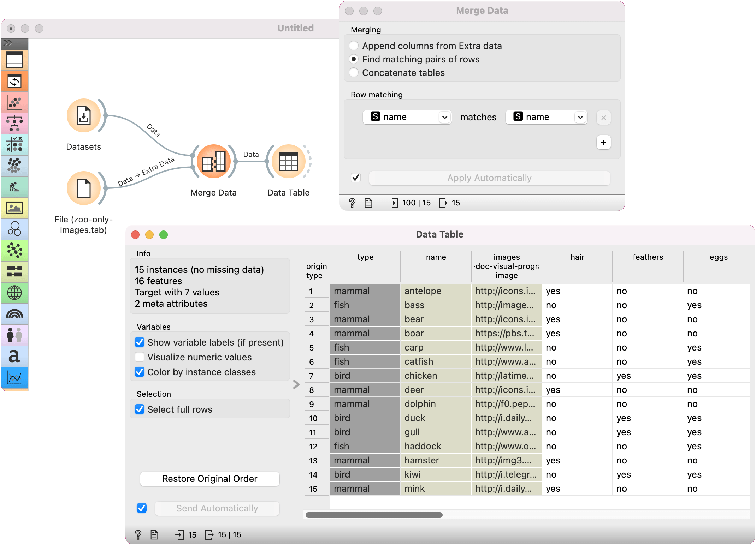Sort the table by the feathers column header
756x545 pixels.
(x=648, y=257)
